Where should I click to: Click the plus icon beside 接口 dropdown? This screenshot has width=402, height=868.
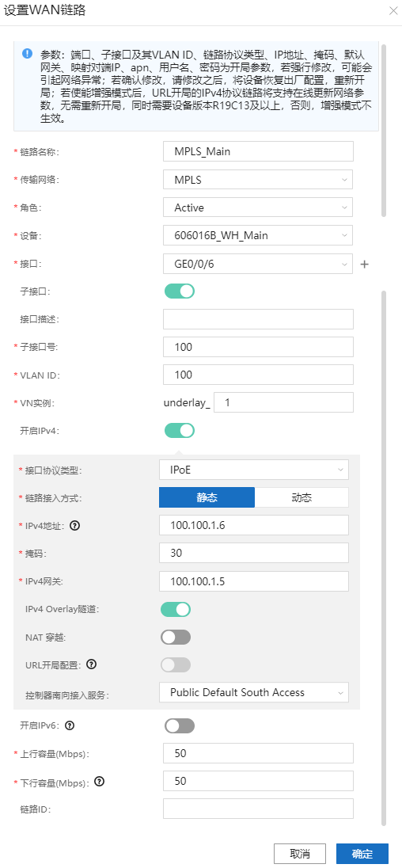click(x=364, y=265)
